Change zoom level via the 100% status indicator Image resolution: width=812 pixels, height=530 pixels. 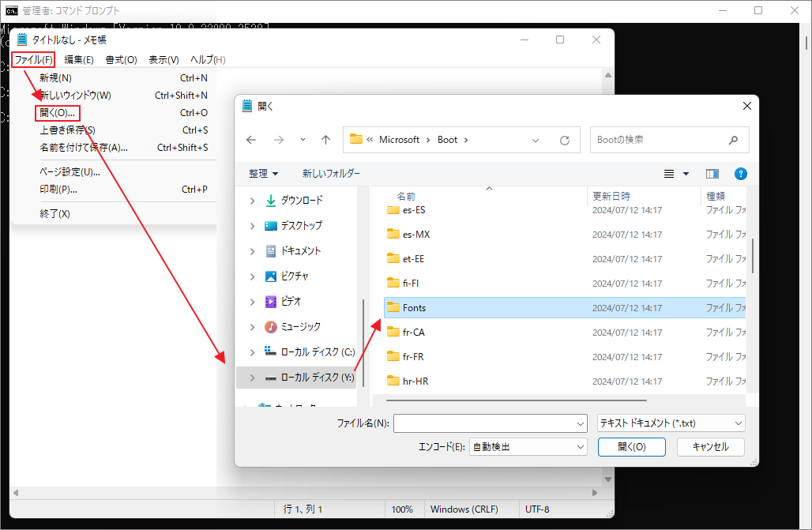click(404, 509)
